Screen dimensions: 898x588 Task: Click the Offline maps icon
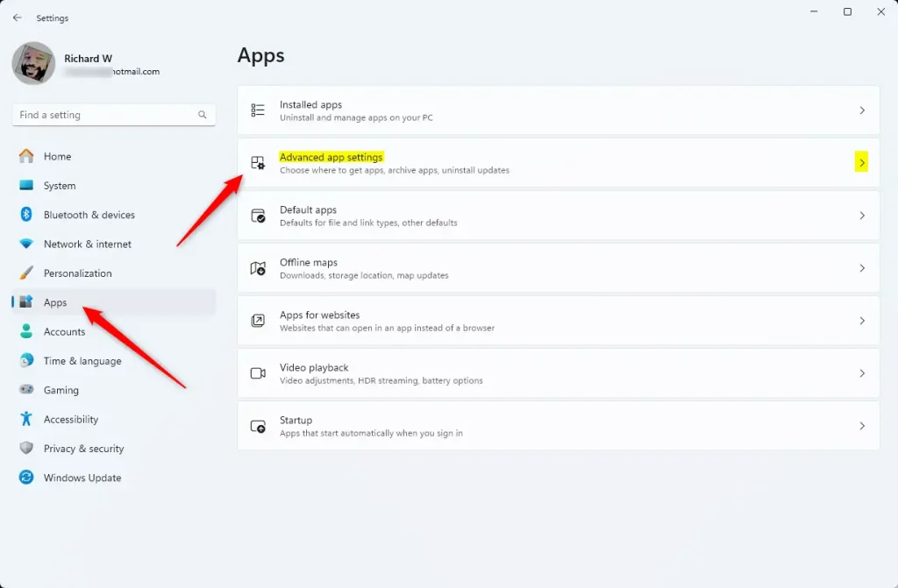[x=258, y=268]
